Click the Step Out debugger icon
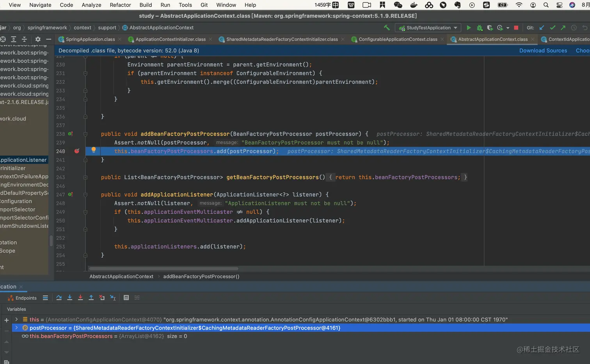Image resolution: width=590 pixels, height=364 pixels. tap(91, 298)
